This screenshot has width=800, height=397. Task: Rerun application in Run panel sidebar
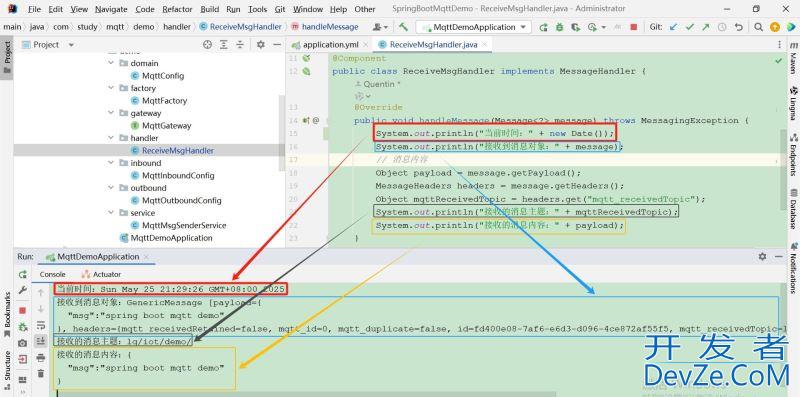click(x=22, y=275)
